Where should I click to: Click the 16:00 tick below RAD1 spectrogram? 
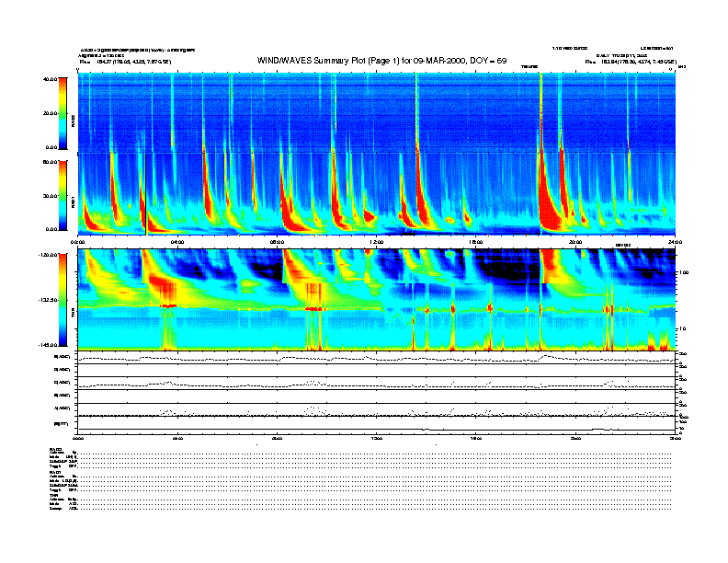click(476, 242)
